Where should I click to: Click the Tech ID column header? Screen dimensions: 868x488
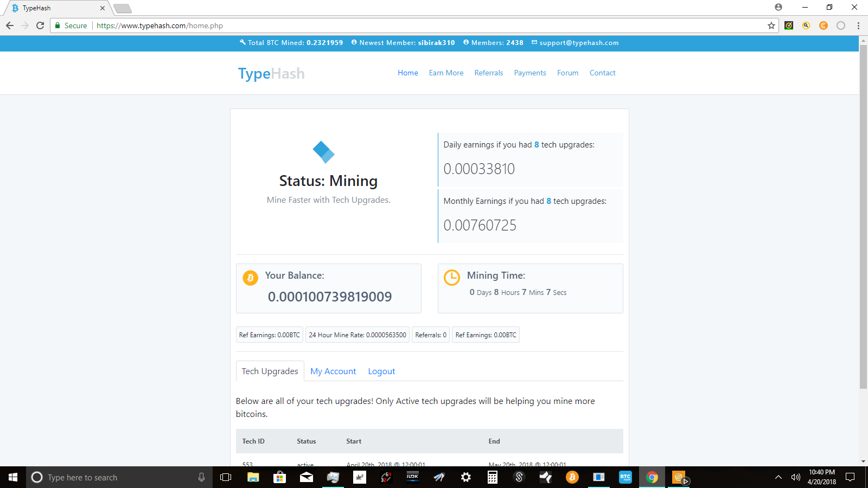[253, 441]
